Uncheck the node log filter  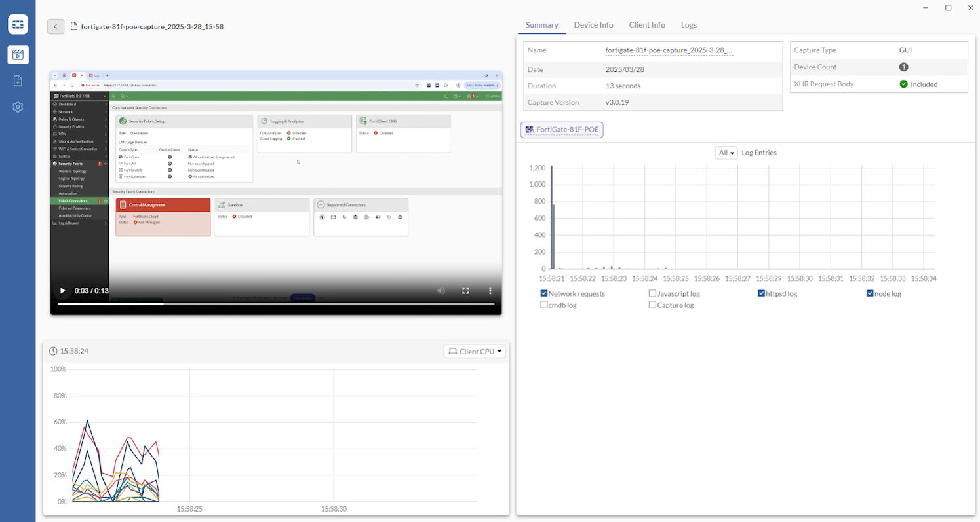[x=870, y=293]
